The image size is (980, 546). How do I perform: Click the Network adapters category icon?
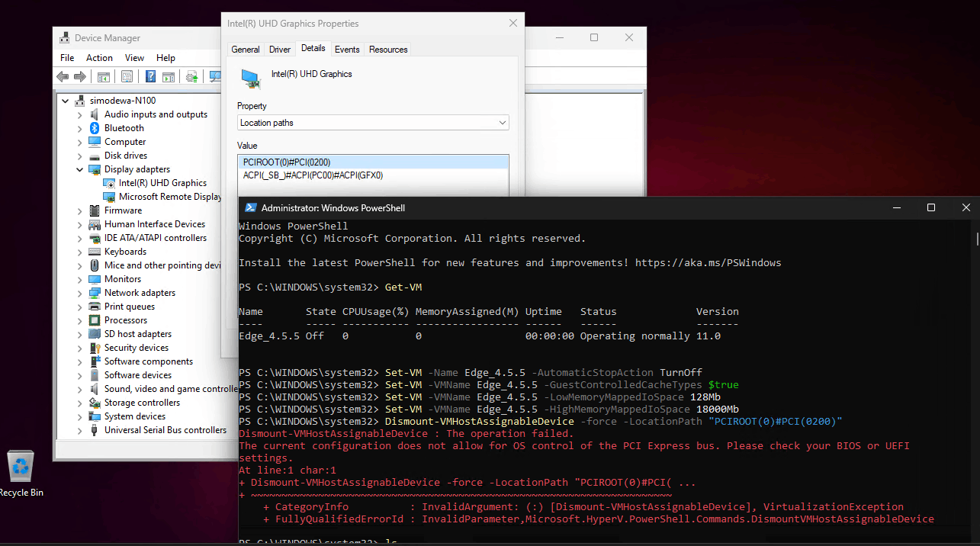coord(95,293)
